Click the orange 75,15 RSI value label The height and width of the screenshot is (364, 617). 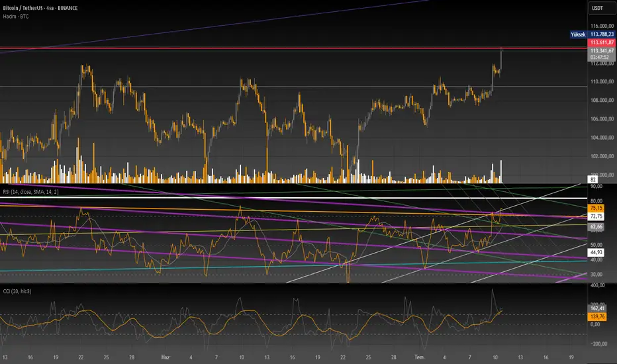pyautogui.click(x=596, y=208)
